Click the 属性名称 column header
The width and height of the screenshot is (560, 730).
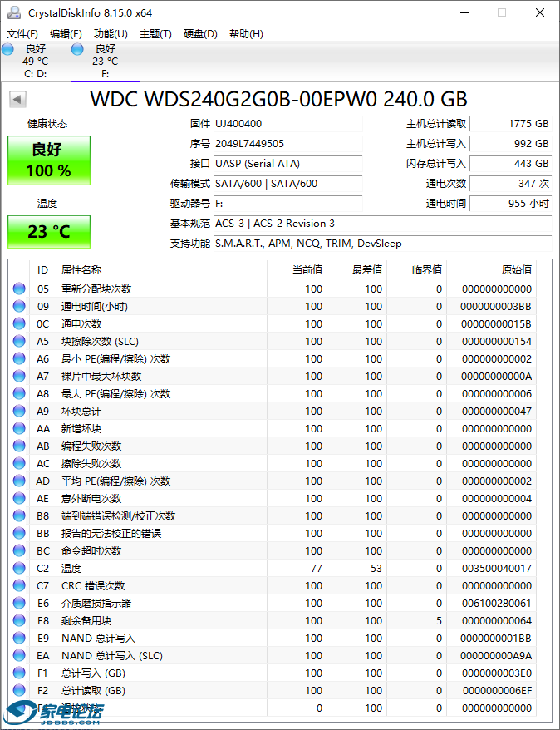tap(162, 270)
